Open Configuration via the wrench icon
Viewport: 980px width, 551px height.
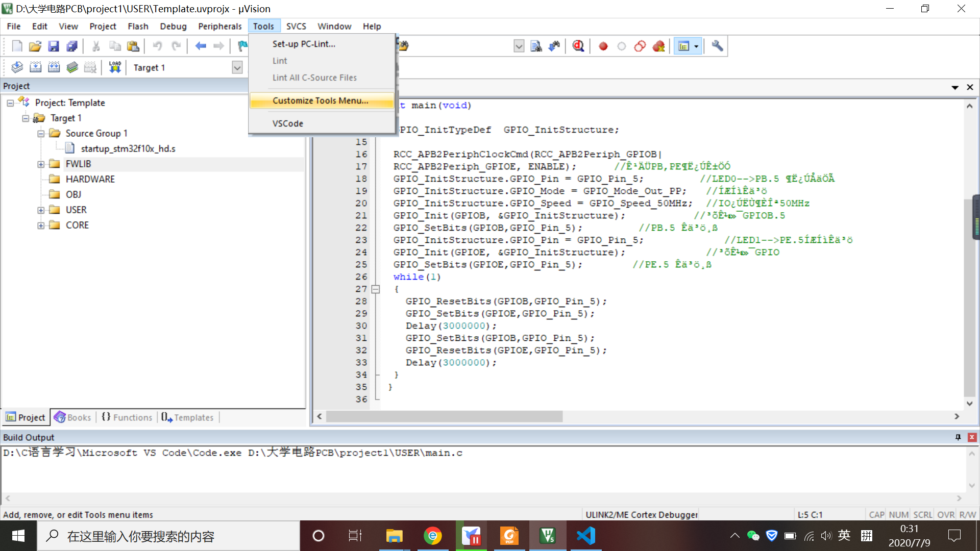717,46
